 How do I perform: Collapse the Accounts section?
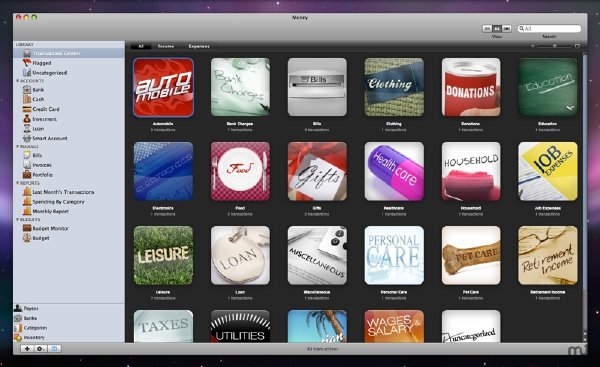coord(17,81)
